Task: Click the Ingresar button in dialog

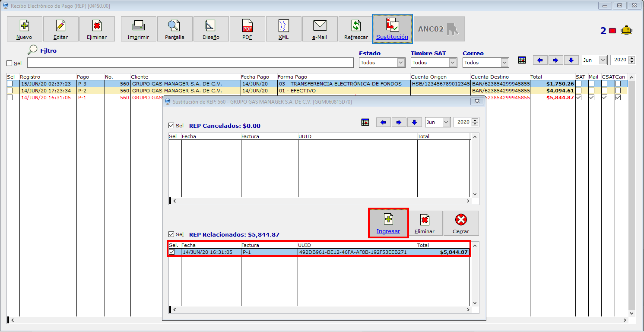Action: tap(388, 223)
